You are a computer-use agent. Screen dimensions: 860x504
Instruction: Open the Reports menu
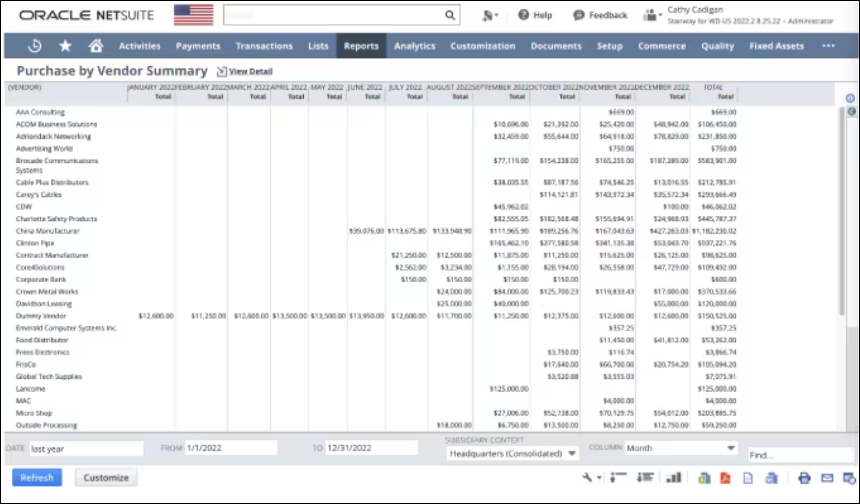tap(362, 46)
